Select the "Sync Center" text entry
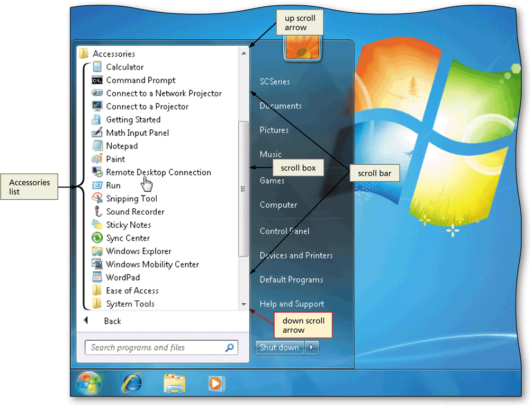This screenshot has width=532, height=407. coord(128,238)
